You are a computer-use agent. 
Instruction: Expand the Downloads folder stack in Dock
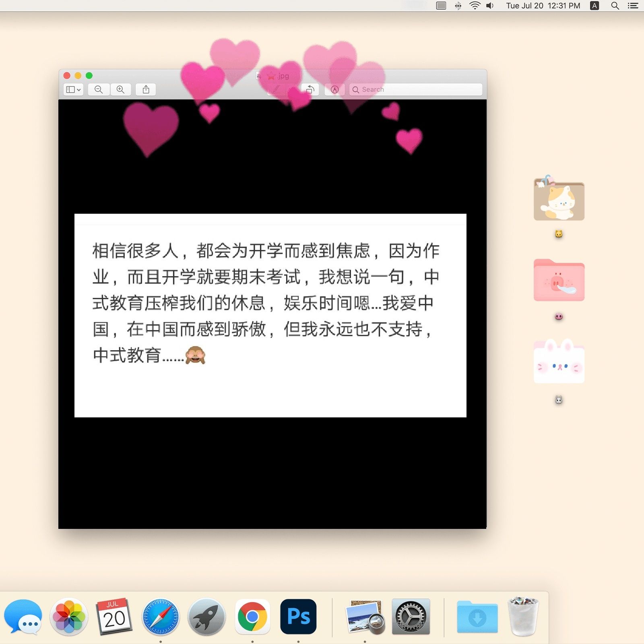click(x=477, y=617)
